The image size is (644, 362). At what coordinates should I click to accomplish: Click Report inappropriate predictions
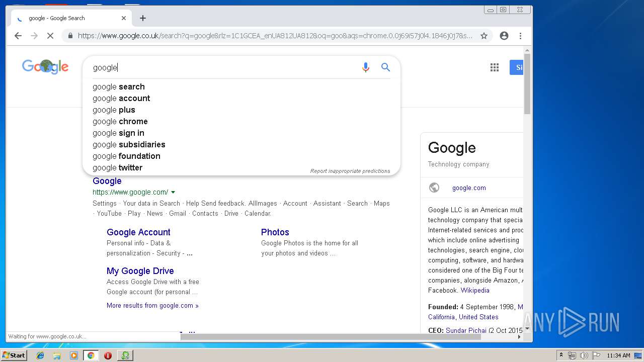[x=350, y=171]
